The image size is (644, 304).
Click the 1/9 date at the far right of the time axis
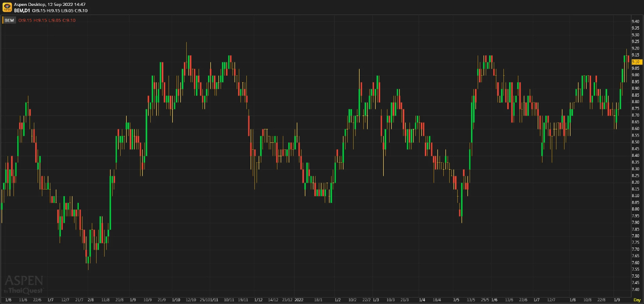coord(617,299)
